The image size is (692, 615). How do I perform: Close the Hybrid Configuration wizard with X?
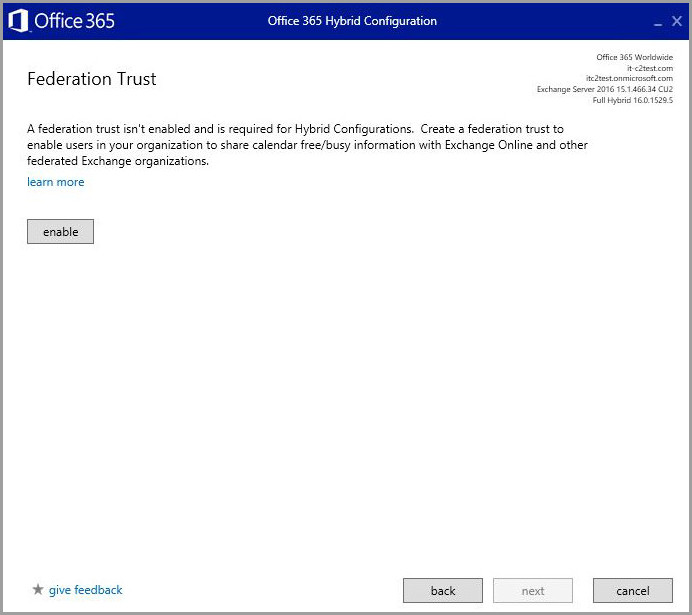pyautogui.click(x=677, y=21)
